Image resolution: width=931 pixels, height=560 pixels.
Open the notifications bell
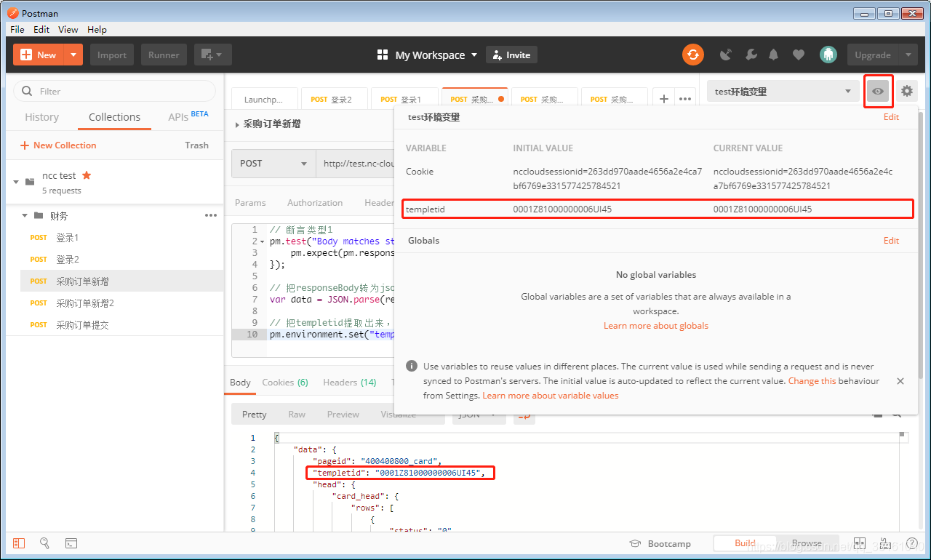coord(774,55)
